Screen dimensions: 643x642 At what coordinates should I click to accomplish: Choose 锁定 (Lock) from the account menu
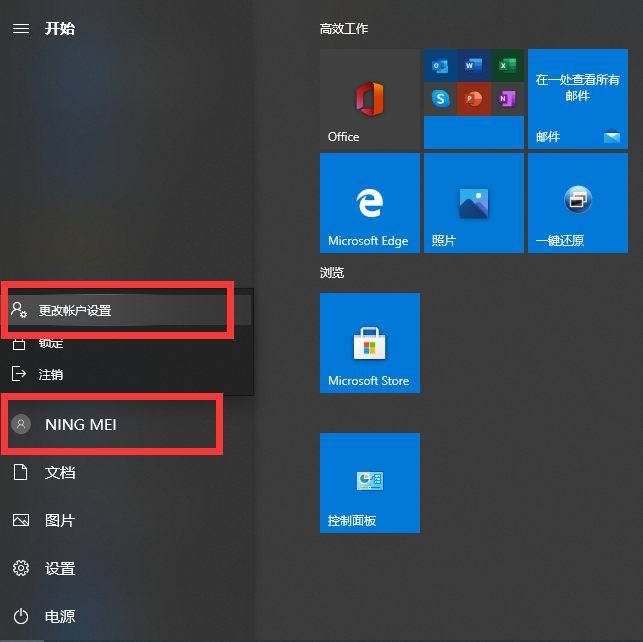[50, 343]
